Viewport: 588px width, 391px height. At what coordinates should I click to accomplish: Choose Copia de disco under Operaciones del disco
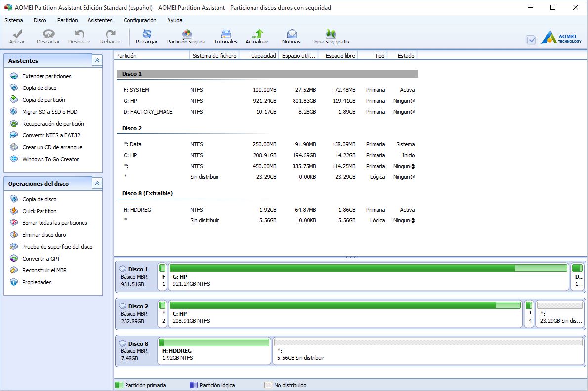[x=39, y=199]
